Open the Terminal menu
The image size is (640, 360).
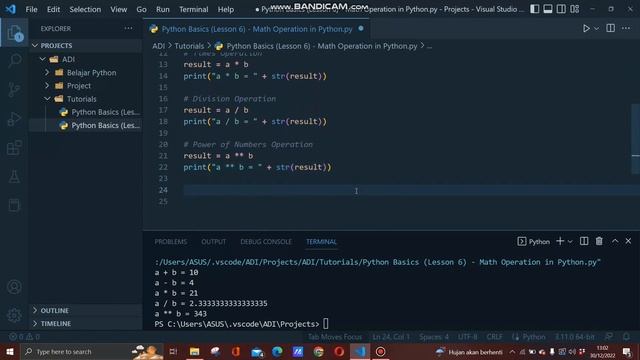point(193,9)
